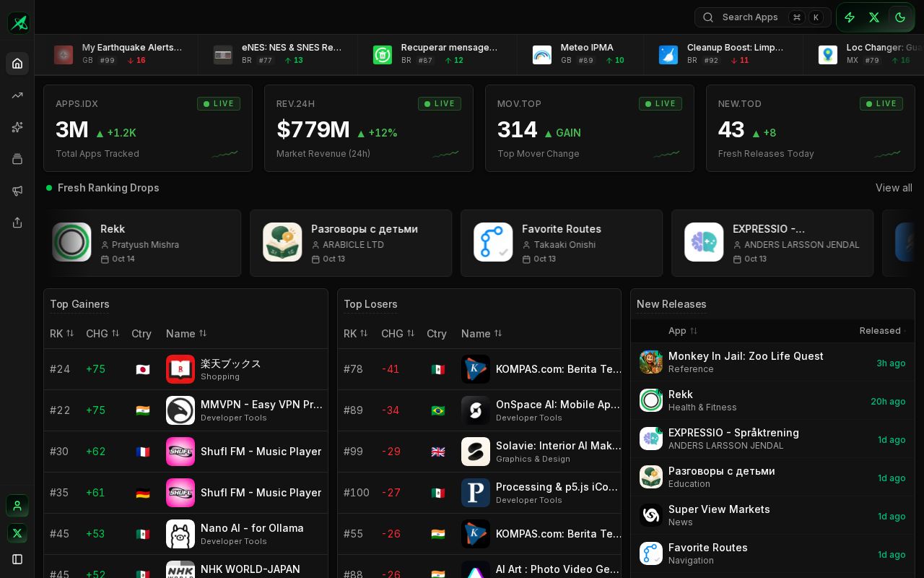The image size is (924, 578).
Task: Open the EXPRESSIO drop card
Action: [772, 243]
